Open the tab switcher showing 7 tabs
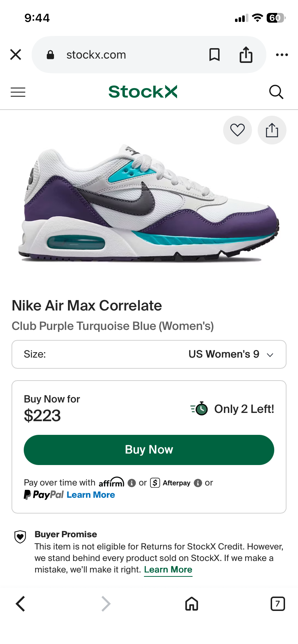Screen dimensions: 298x644 click(x=277, y=604)
